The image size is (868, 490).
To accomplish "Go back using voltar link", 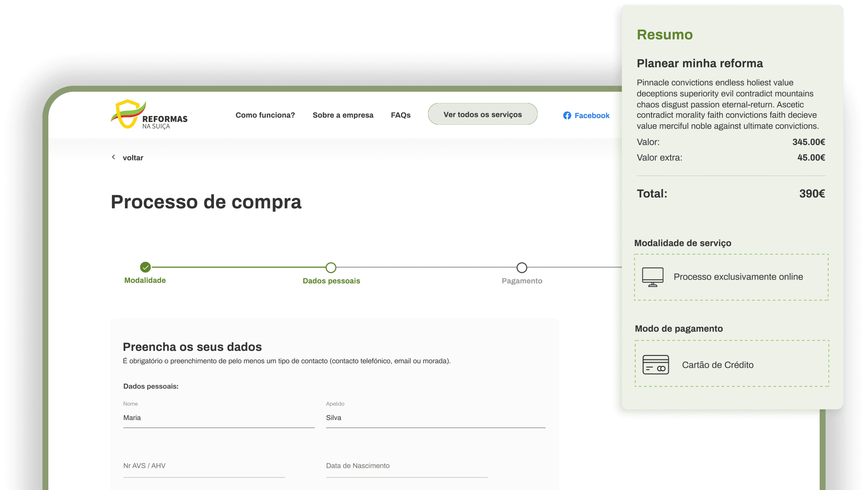I will pos(133,157).
